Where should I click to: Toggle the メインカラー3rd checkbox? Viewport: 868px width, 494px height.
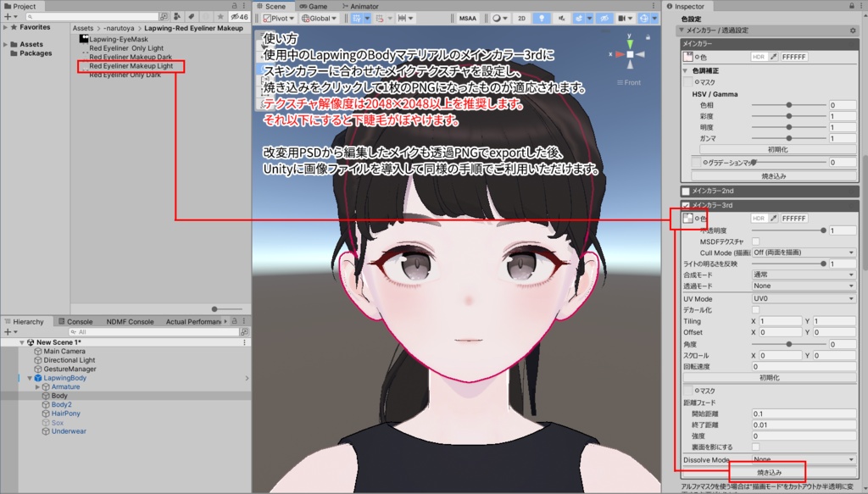(686, 205)
